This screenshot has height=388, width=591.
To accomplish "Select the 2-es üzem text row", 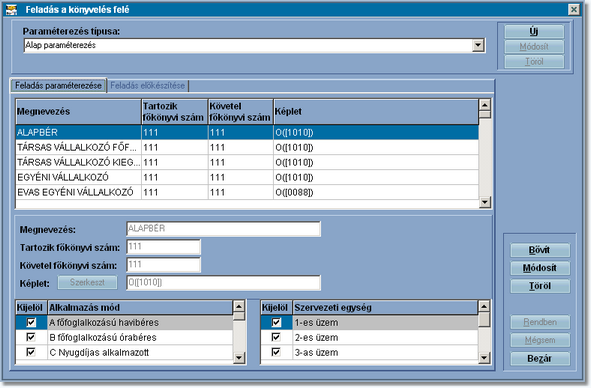I will tap(386, 337).
